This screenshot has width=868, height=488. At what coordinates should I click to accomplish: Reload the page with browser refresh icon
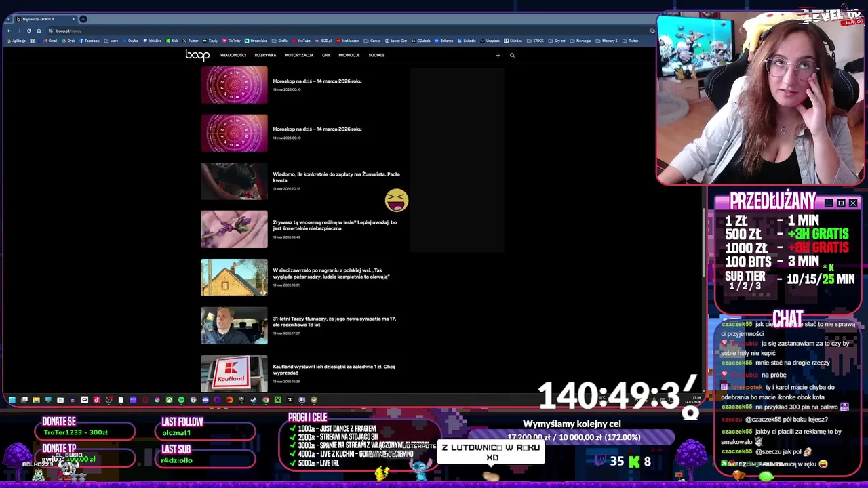28,30
